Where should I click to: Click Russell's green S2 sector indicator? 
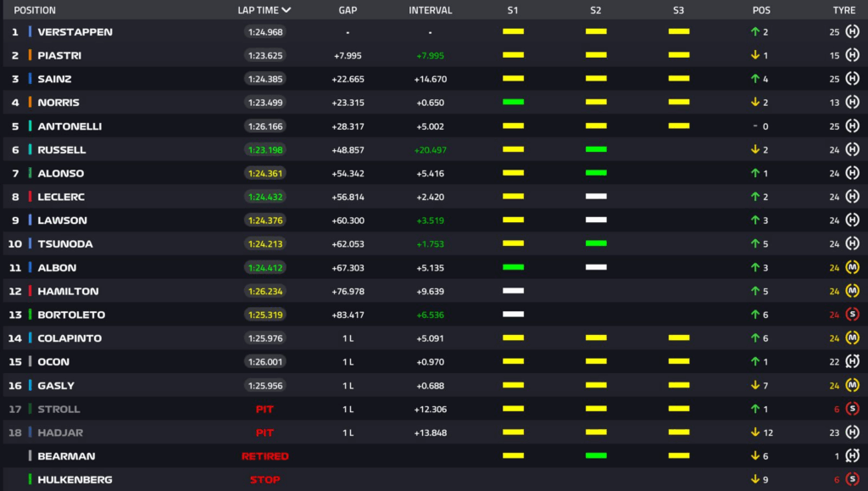pos(596,150)
